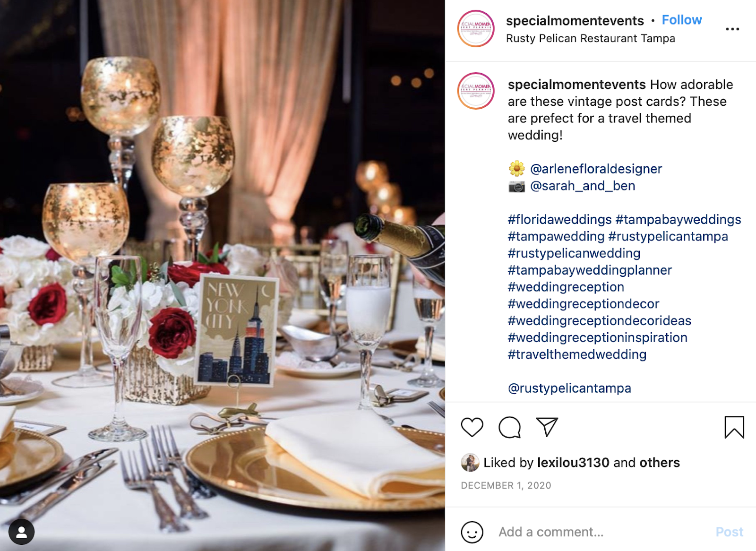
Task: Open comments with the speech bubble icon
Action: coord(509,427)
